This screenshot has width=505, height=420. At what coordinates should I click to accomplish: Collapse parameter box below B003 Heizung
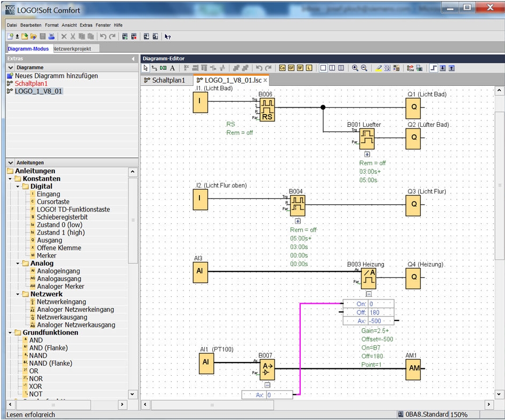coord(369,294)
